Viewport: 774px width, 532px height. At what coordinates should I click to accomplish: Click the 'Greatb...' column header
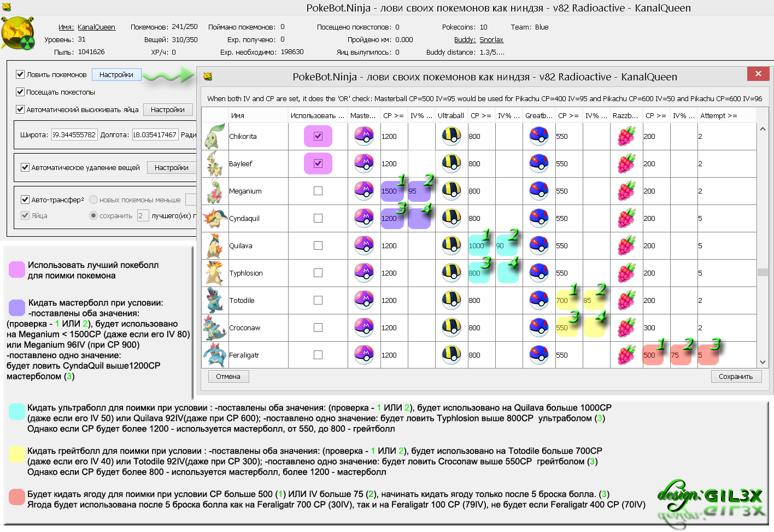tap(539, 115)
